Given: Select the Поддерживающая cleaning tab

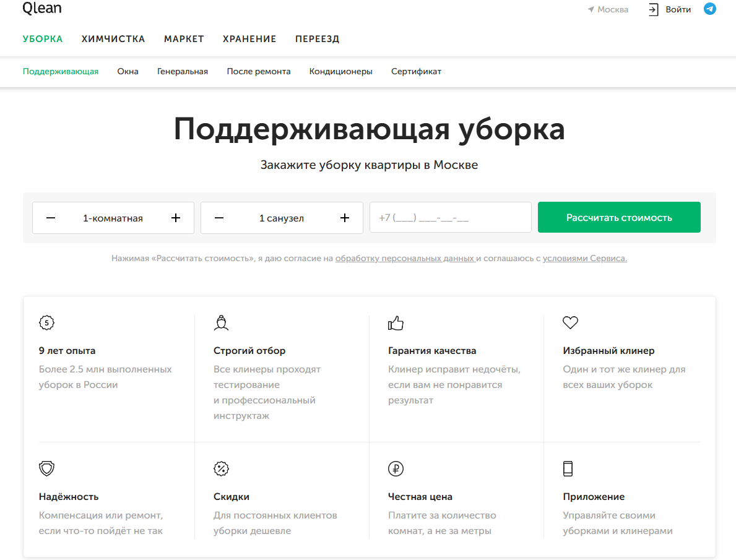Looking at the screenshot, I should click(x=61, y=71).
